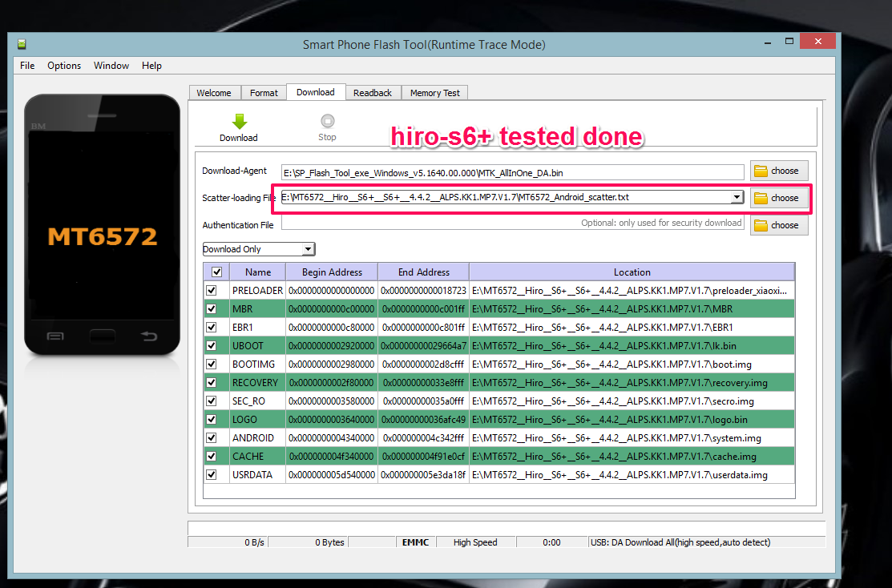Screen dimensions: 892x588
Task: Select the MBR location path cell
Action: 632,308
